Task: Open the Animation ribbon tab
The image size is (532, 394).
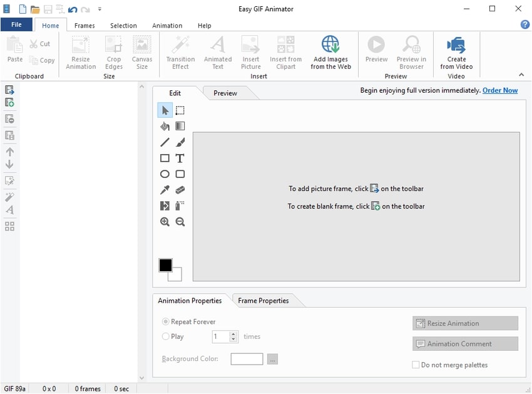Action: (167, 26)
